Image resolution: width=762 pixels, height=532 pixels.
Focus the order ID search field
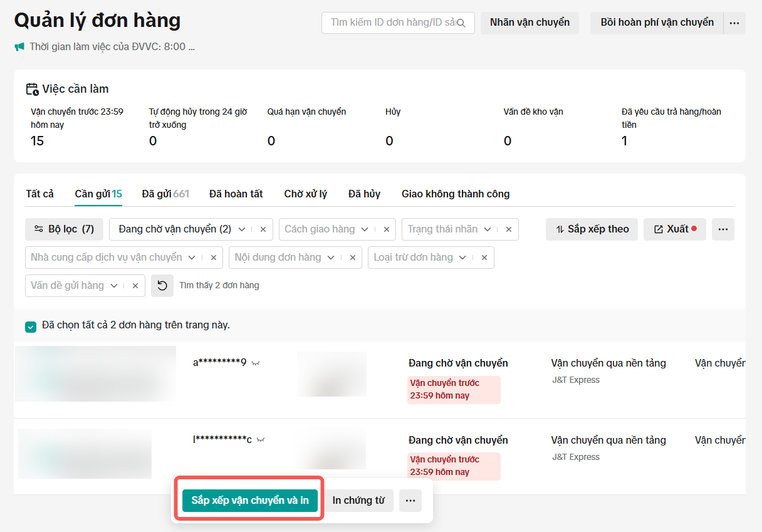[x=392, y=23]
